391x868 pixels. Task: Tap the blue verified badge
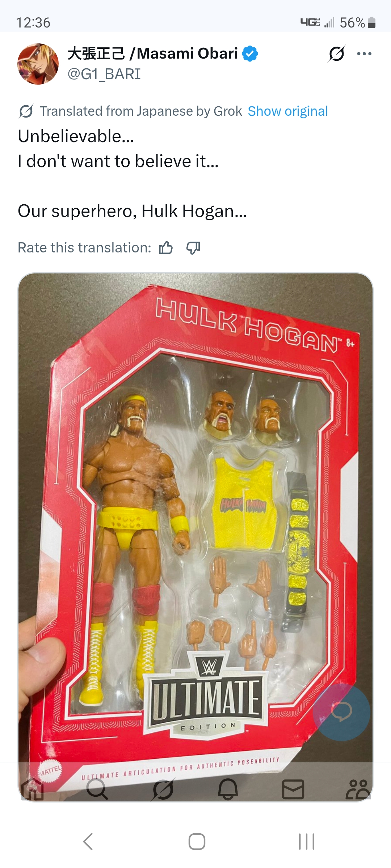tap(250, 54)
